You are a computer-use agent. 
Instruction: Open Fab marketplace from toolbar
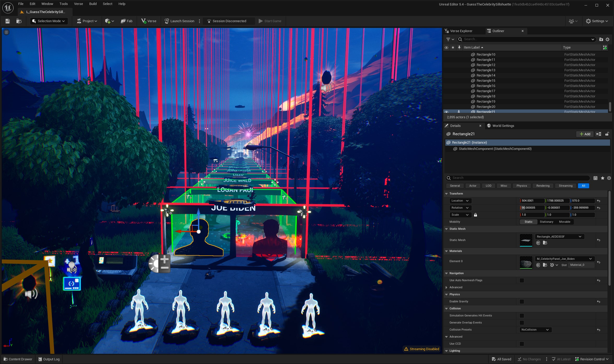click(x=127, y=21)
